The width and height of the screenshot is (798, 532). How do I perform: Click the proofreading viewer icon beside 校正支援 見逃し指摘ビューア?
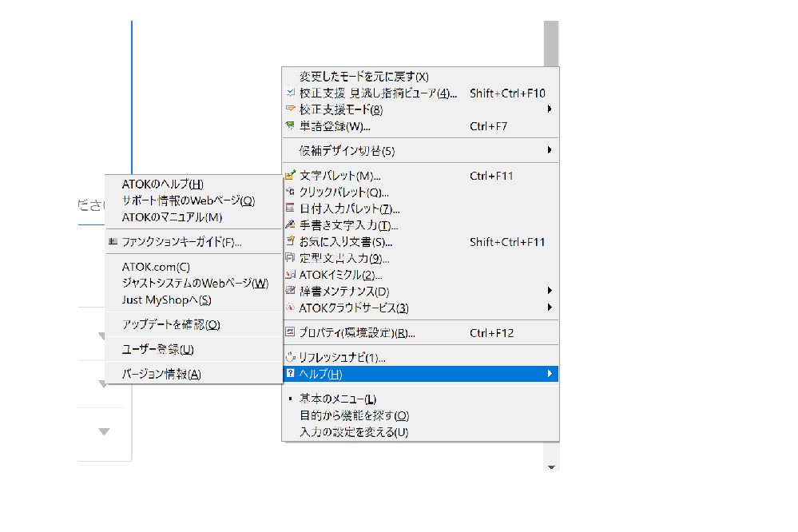pyautogui.click(x=291, y=93)
